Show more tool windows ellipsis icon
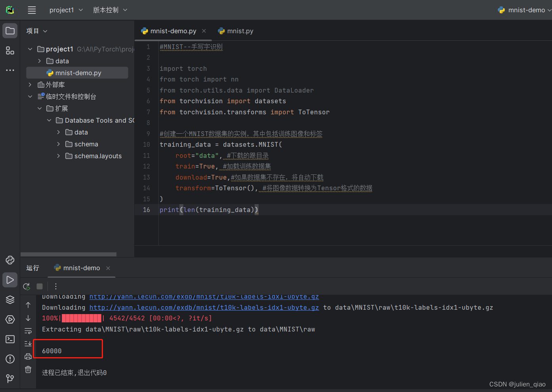The image size is (552, 392). point(10,70)
